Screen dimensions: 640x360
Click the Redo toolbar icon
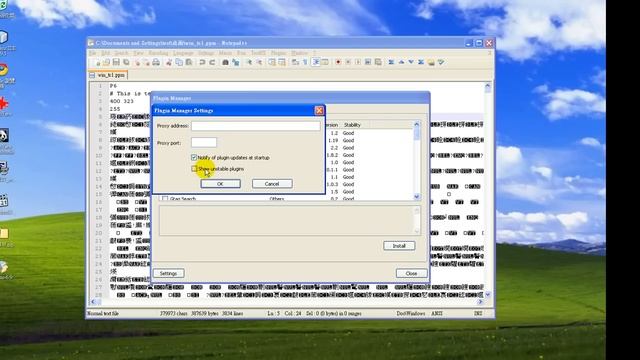click(x=212, y=62)
